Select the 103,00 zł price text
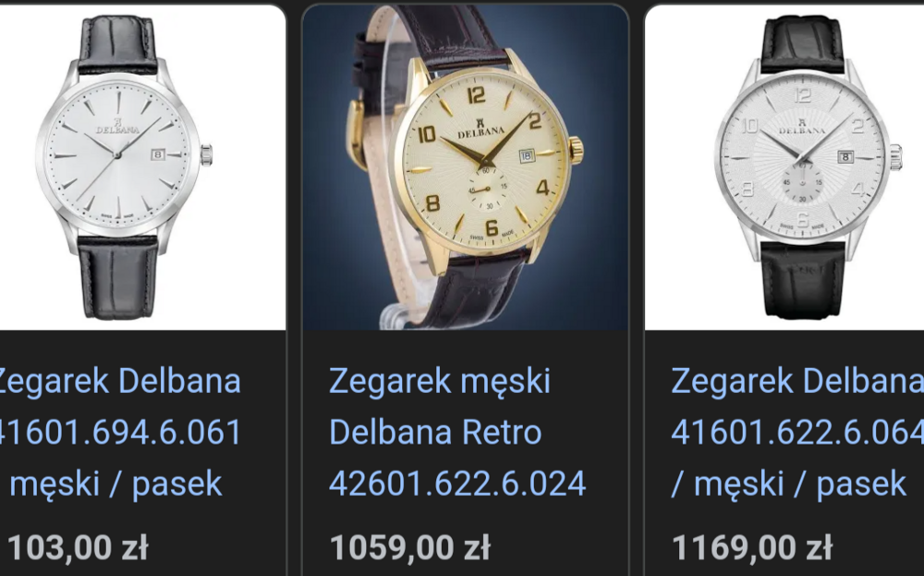Image resolution: width=924 pixels, height=576 pixels. pyautogui.click(x=77, y=547)
